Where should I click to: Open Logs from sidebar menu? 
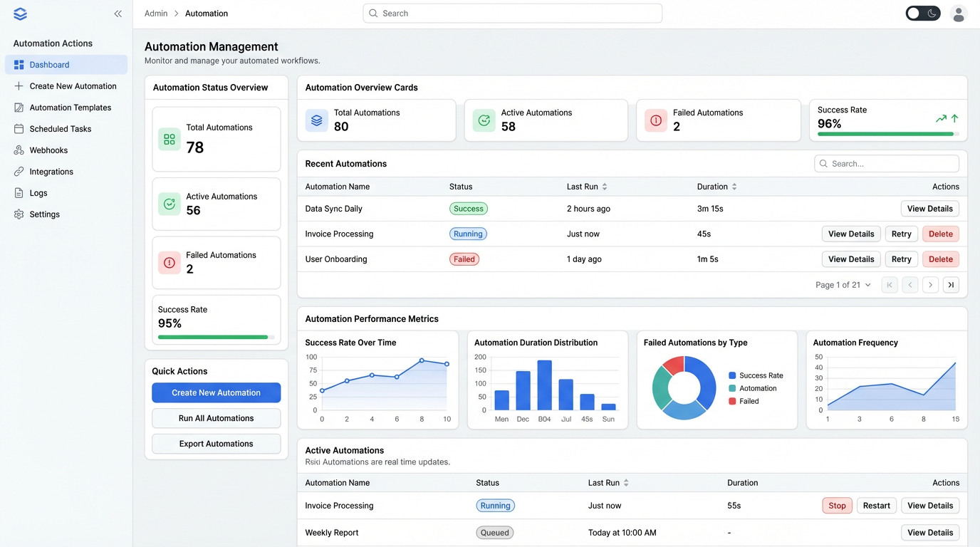coord(38,193)
